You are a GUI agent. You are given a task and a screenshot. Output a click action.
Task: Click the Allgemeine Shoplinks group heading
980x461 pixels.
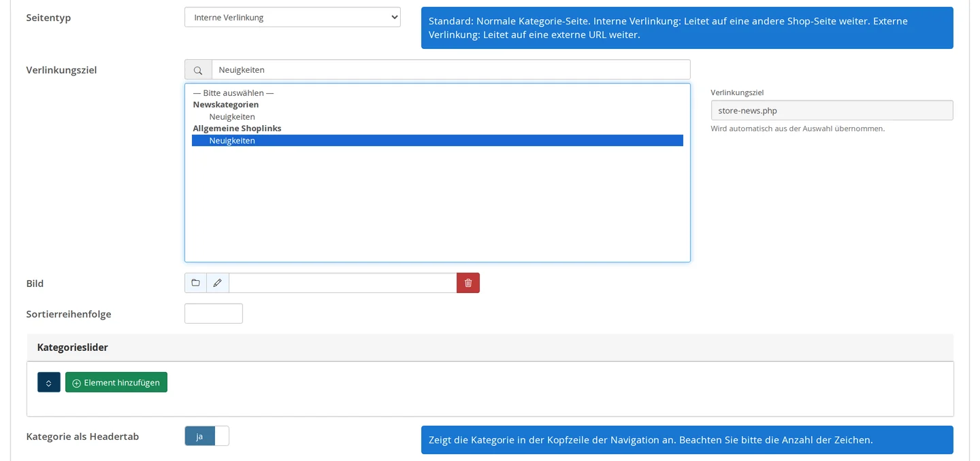coord(237,129)
